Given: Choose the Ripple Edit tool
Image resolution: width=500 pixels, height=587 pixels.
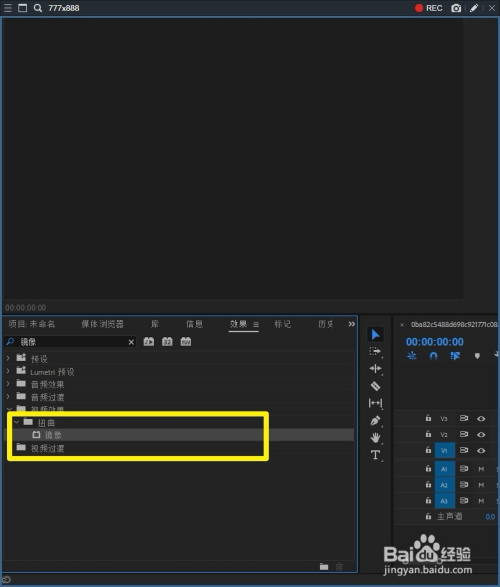Looking at the screenshot, I should [375, 369].
